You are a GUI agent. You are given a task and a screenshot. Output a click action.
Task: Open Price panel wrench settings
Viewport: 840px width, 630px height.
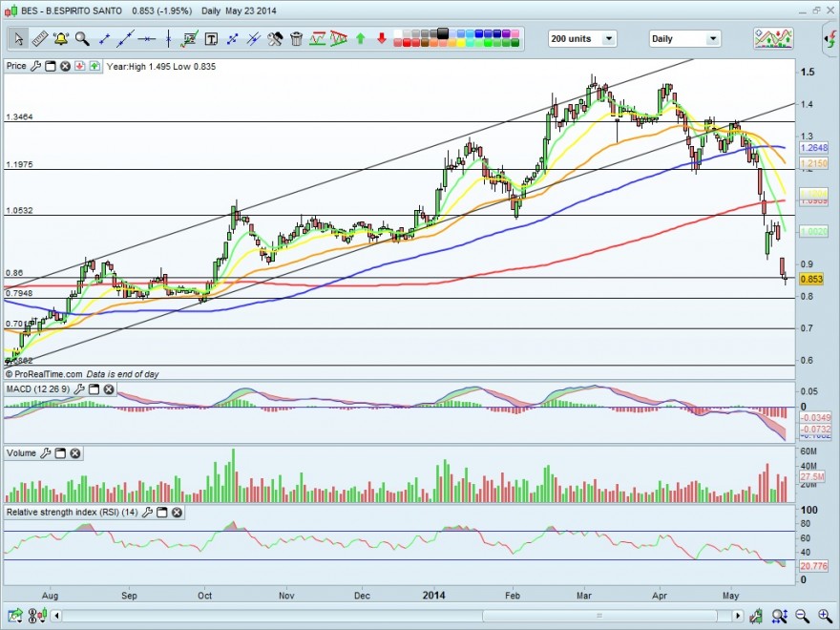(x=35, y=66)
